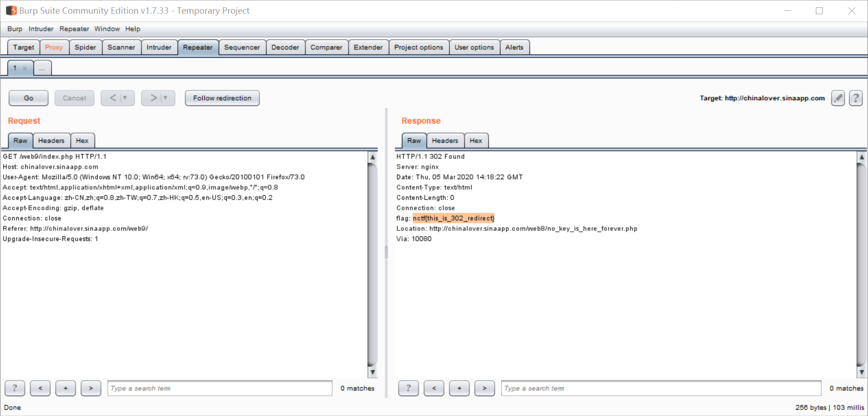
Task: Add a new Repeater tab with the ellipsis tab
Action: 42,68
